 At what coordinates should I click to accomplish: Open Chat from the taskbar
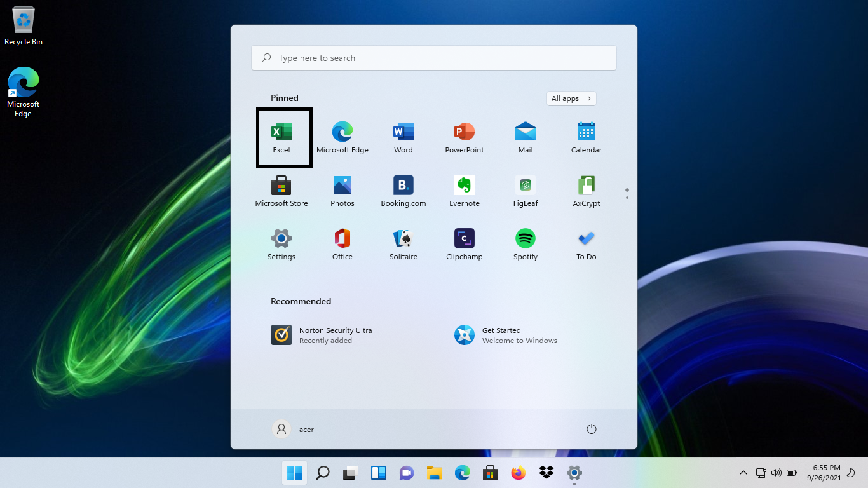407,473
